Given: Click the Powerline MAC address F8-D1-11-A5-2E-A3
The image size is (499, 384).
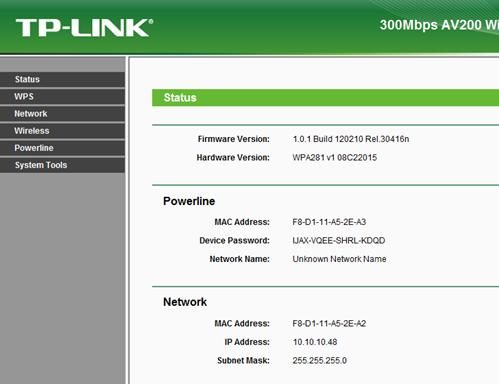Looking at the screenshot, I should (329, 222).
